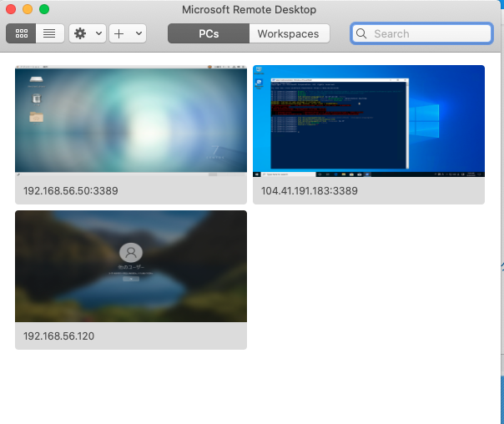Click the plus add icon

tap(119, 33)
